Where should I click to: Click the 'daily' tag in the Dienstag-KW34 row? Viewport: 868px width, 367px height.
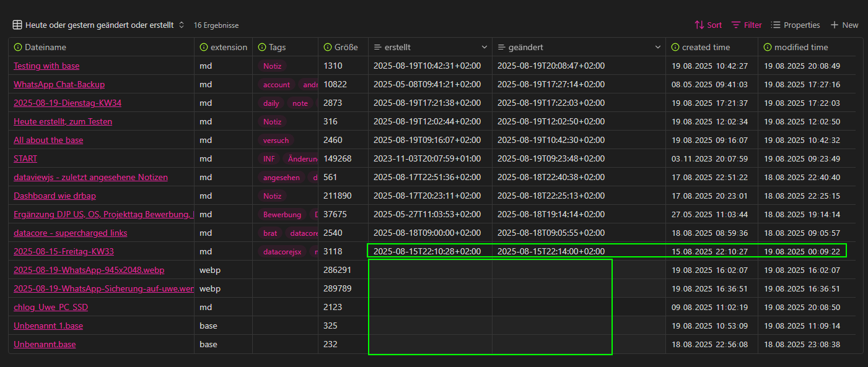pyautogui.click(x=271, y=103)
